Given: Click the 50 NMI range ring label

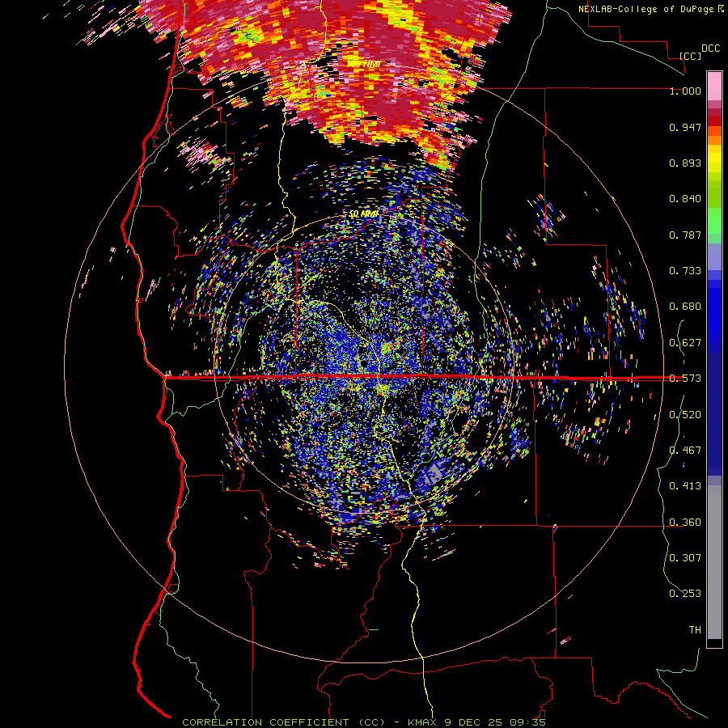Looking at the screenshot, I should pos(363,214).
